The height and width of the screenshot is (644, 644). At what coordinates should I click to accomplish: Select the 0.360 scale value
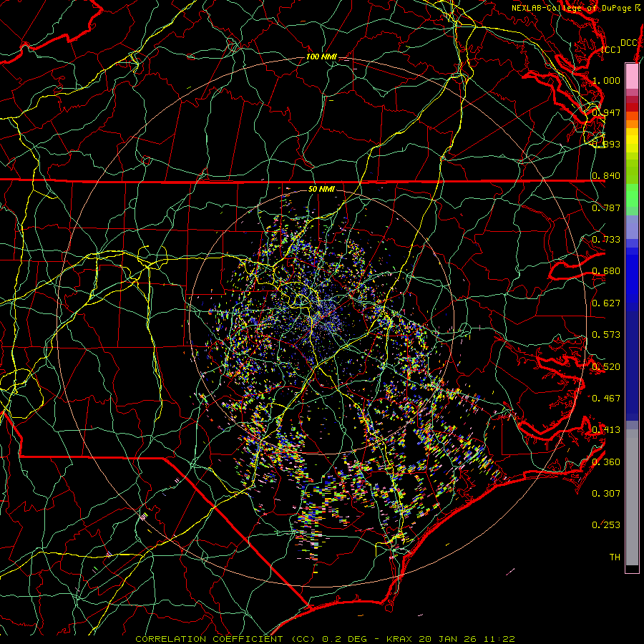click(606, 462)
